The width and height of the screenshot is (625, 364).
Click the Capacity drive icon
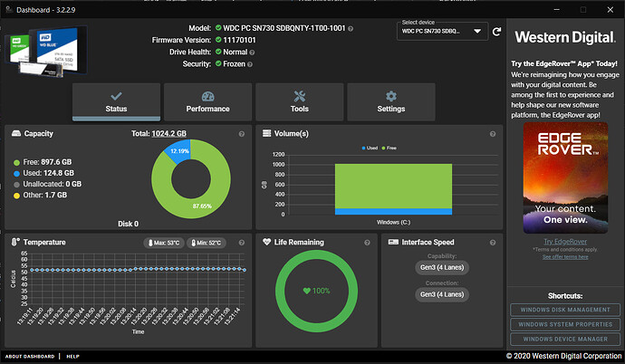pos(16,133)
